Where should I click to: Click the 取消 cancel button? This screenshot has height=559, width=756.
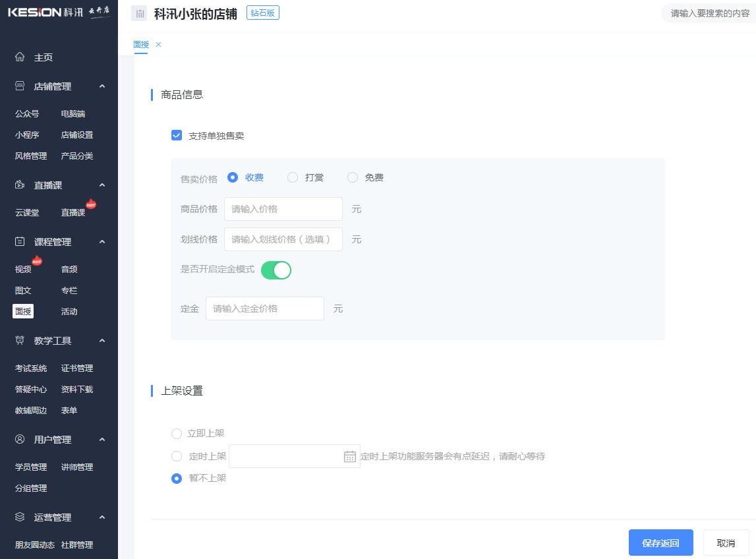pyautogui.click(x=725, y=542)
